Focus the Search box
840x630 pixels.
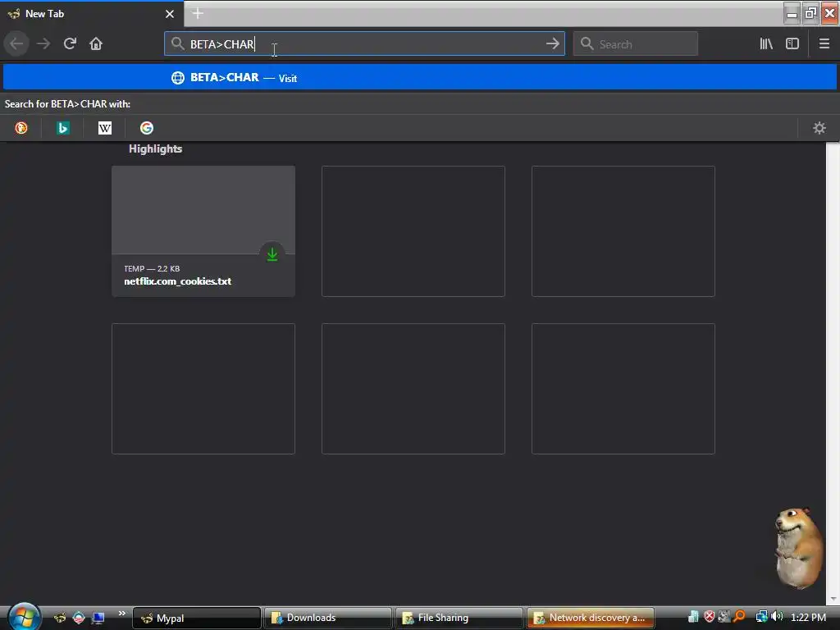click(x=636, y=44)
